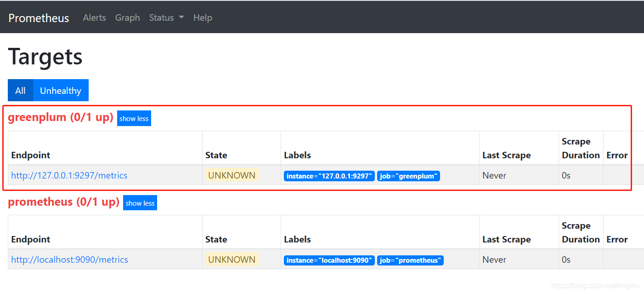
Task: Click the instance="localhost:9090" label badge
Action: pyautogui.click(x=329, y=260)
